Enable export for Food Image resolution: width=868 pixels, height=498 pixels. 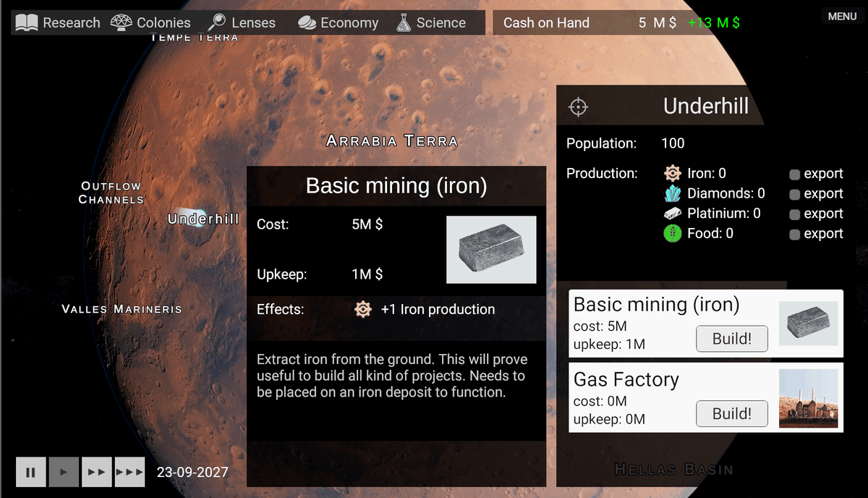[794, 235]
